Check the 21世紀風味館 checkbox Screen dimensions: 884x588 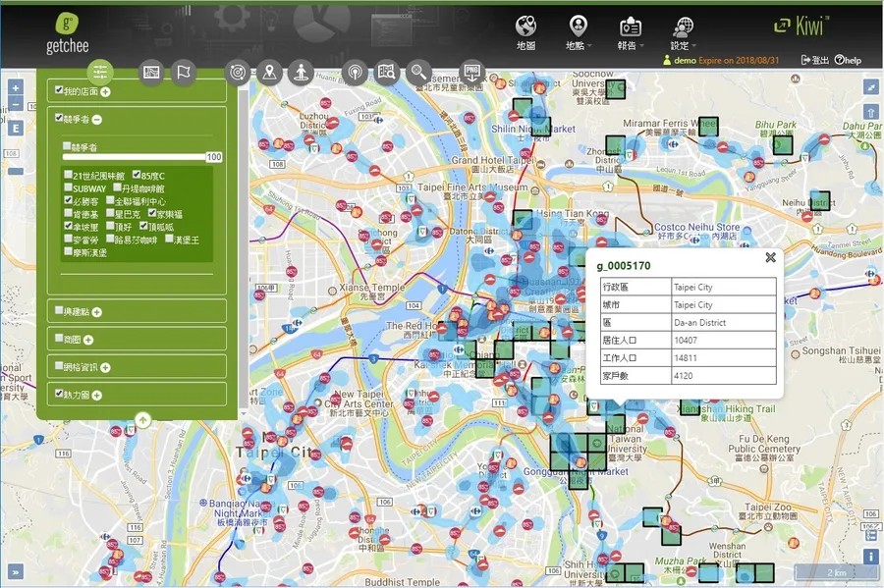(x=68, y=174)
